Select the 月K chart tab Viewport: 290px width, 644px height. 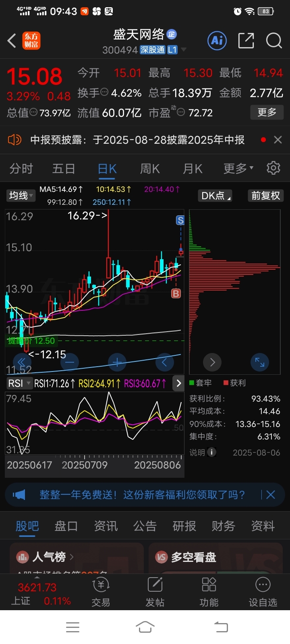pyautogui.click(x=193, y=168)
